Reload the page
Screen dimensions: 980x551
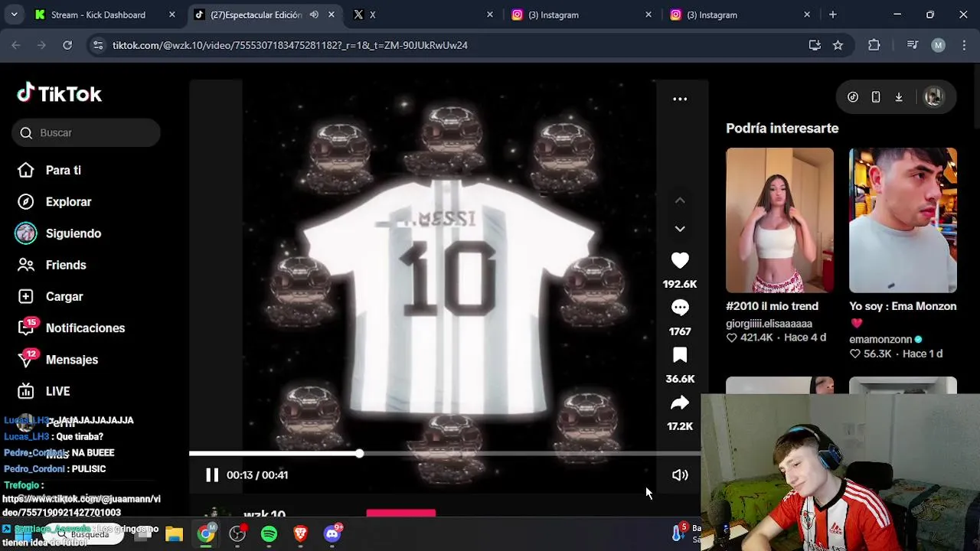pyautogui.click(x=67, y=45)
